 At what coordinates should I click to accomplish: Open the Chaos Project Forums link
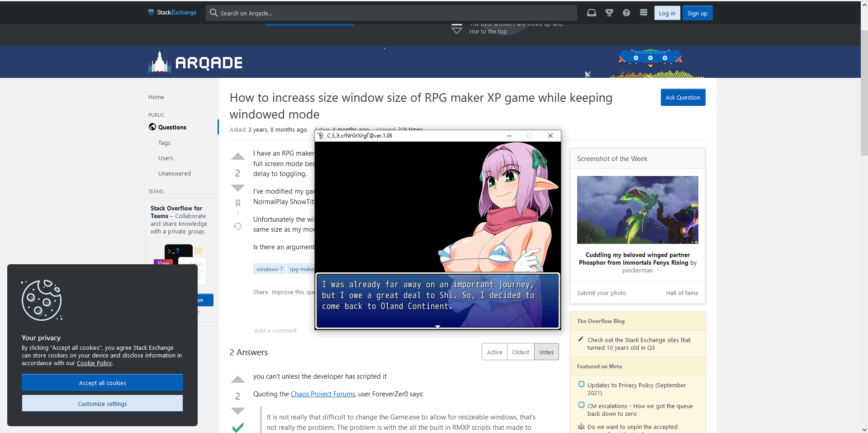pyautogui.click(x=323, y=394)
